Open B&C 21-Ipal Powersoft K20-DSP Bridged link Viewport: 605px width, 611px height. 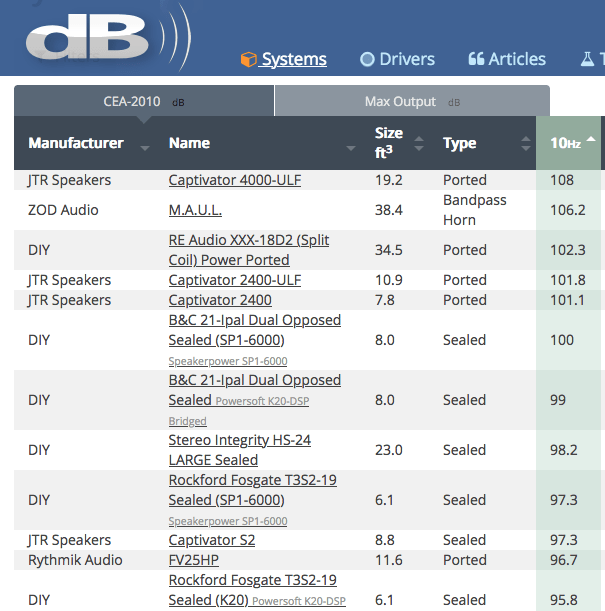point(254,400)
